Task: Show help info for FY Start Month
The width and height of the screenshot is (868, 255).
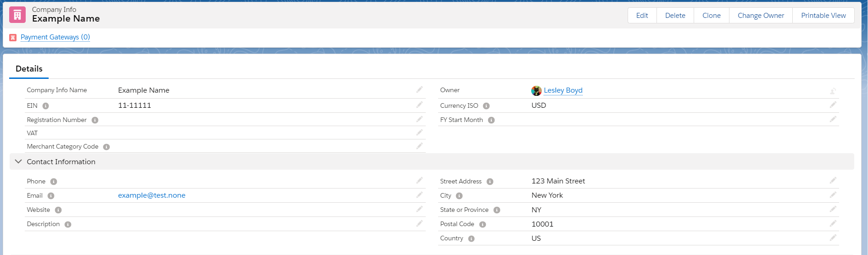Action: coord(491,120)
